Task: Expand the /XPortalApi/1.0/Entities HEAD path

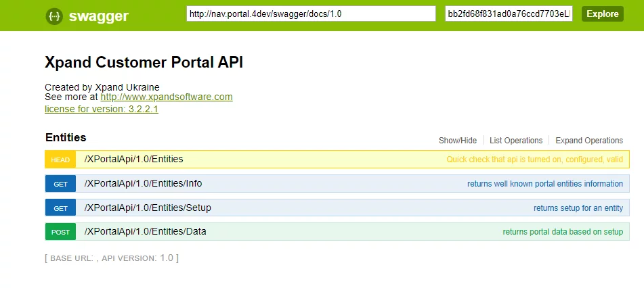Action: [133, 160]
